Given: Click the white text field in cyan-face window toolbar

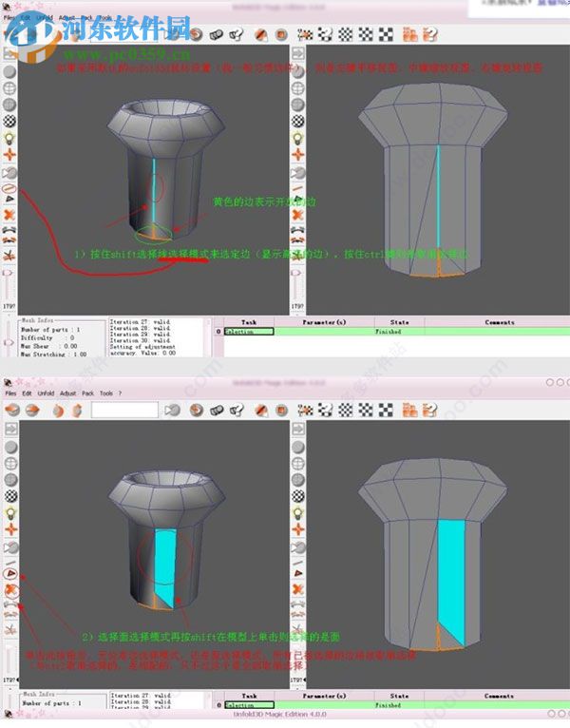Looking at the screenshot, I should 124,410.
